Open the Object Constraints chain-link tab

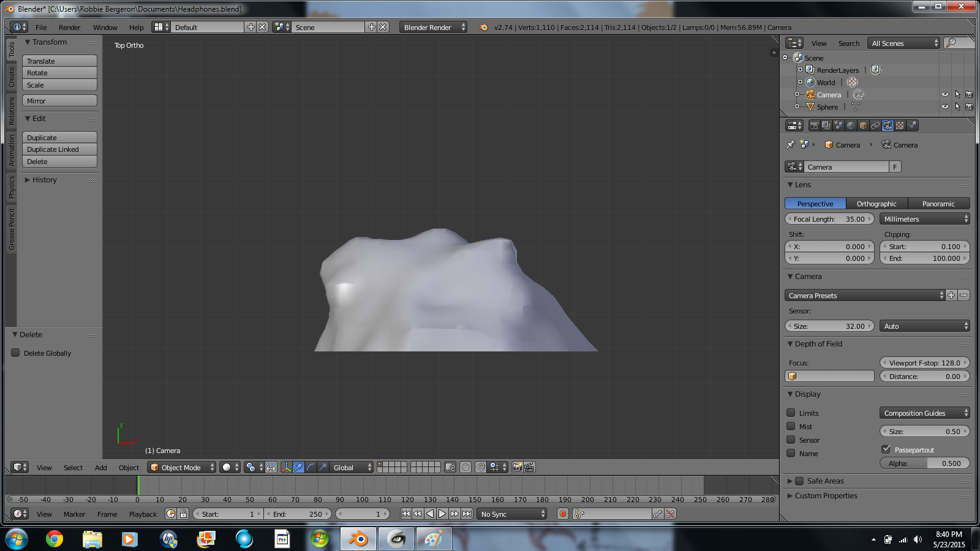click(875, 126)
